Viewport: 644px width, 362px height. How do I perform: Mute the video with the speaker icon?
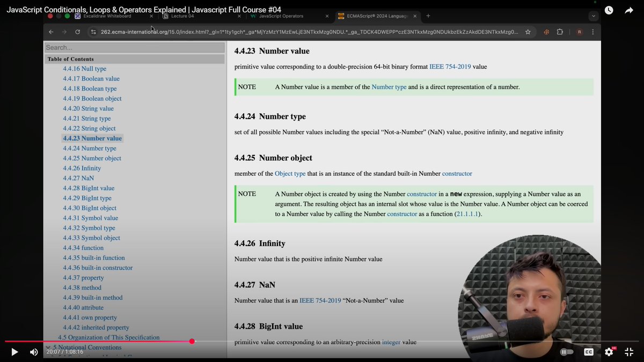pyautogui.click(x=33, y=352)
